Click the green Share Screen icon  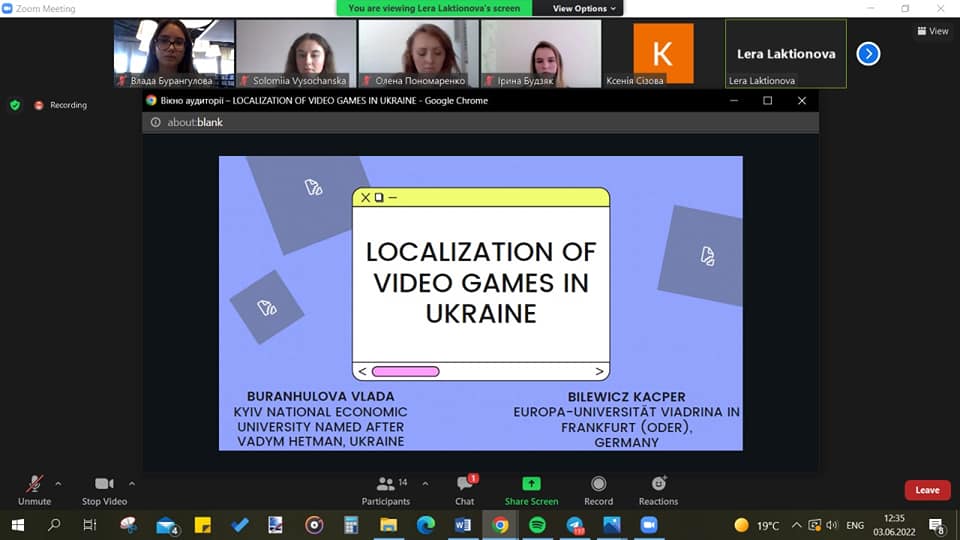[531, 484]
